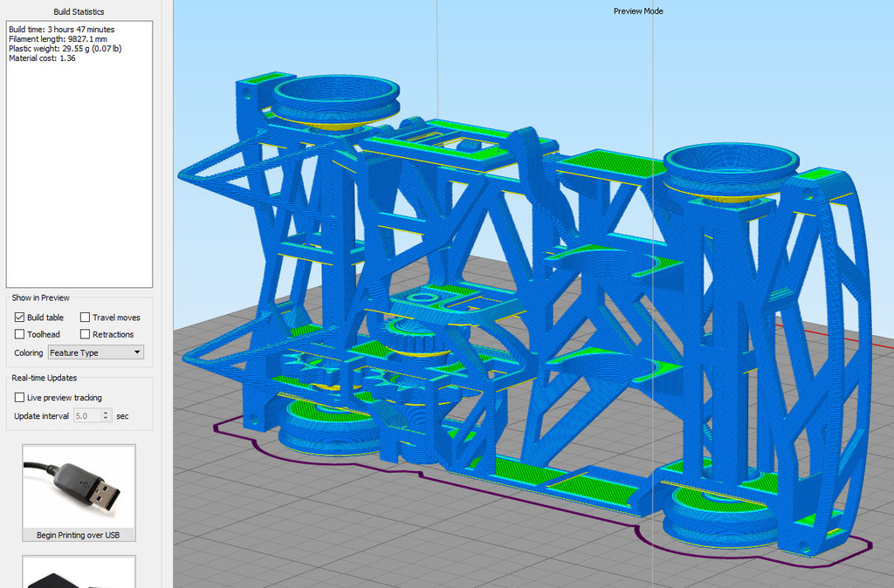The image size is (894, 588).
Task: Select the Material cost 1.36 line
Action: (x=42, y=58)
